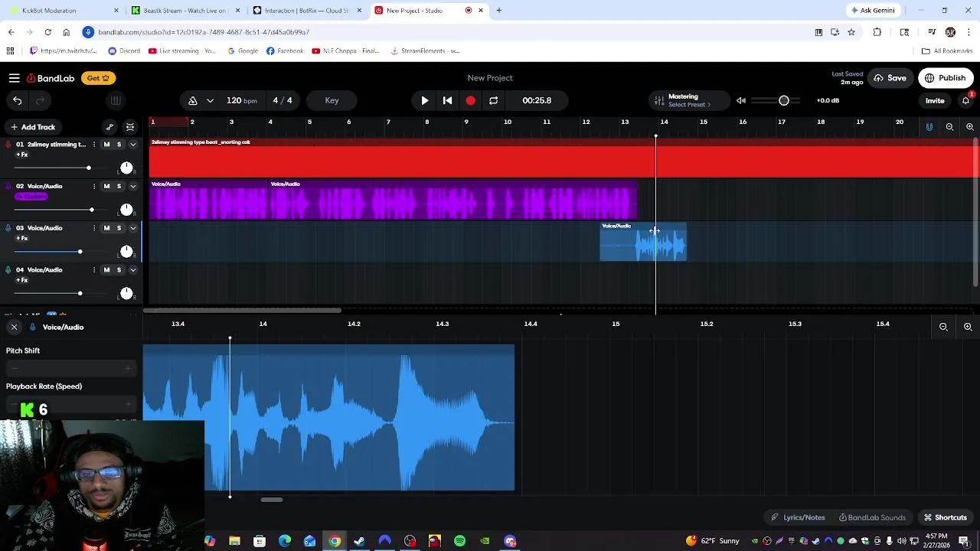The width and height of the screenshot is (980, 551).
Task: Click the undo arrow icon
Action: point(17,100)
